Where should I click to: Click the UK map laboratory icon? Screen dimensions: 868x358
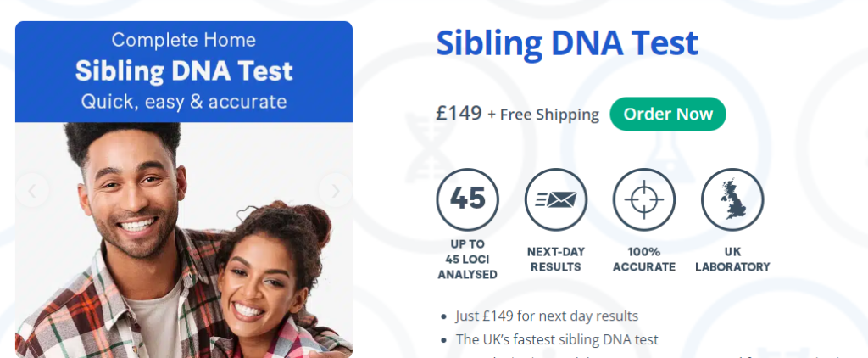click(x=732, y=200)
